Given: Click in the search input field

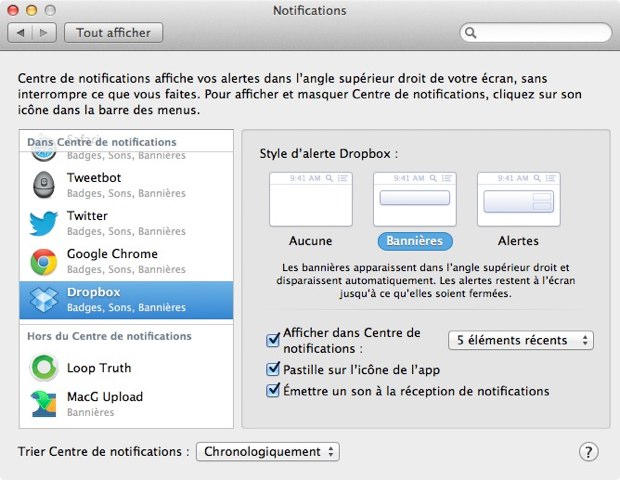Looking at the screenshot, I should [x=536, y=33].
